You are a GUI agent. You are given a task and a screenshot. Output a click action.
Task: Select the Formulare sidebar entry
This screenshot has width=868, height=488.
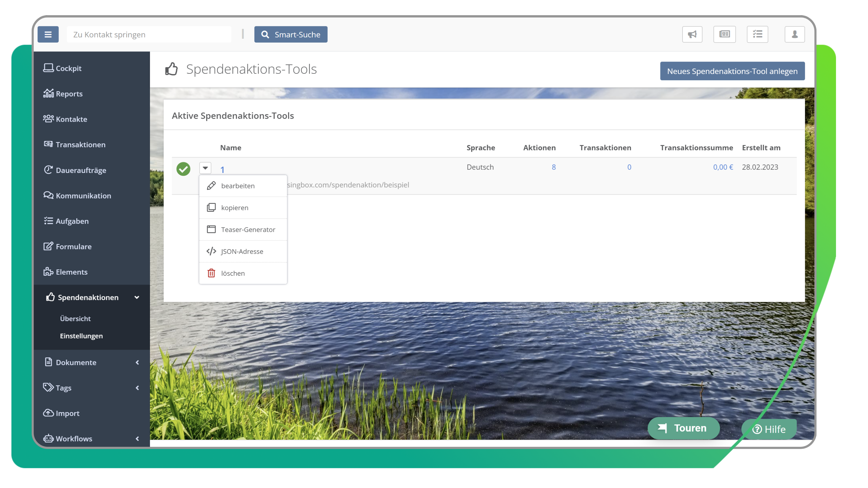(x=74, y=246)
